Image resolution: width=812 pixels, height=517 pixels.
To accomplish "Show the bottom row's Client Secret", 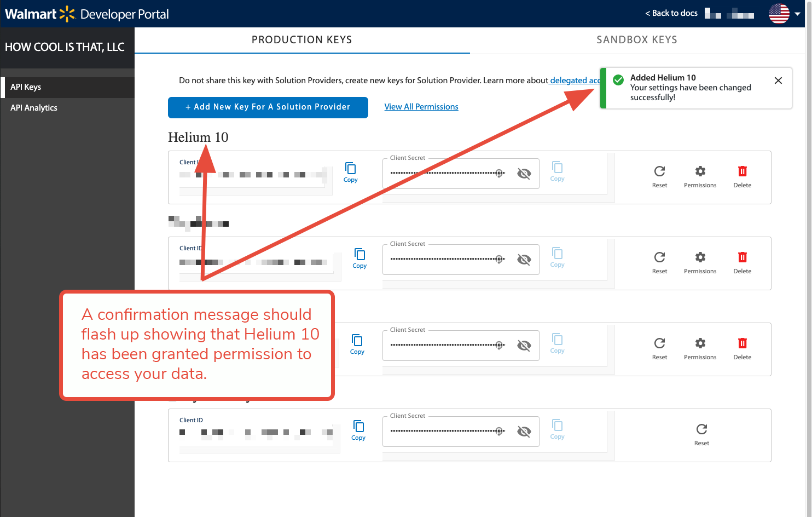I will point(524,432).
